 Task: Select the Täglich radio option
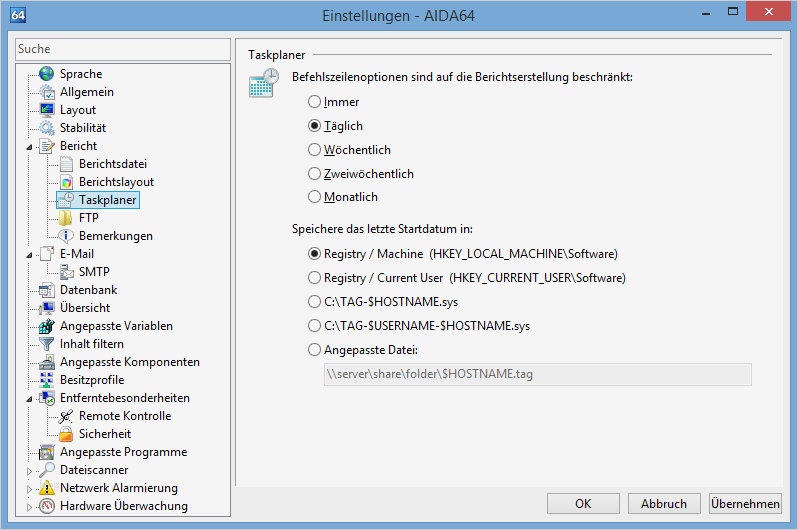coord(315,126)
